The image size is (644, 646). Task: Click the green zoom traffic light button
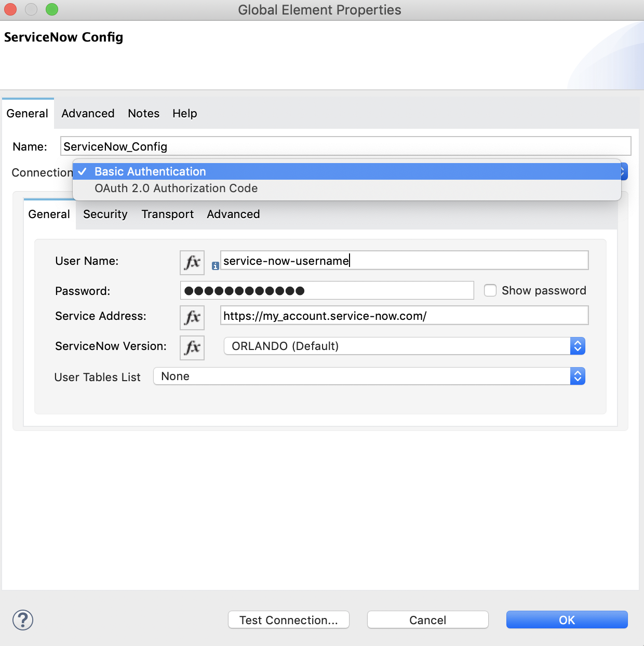[x=51, y=9]
